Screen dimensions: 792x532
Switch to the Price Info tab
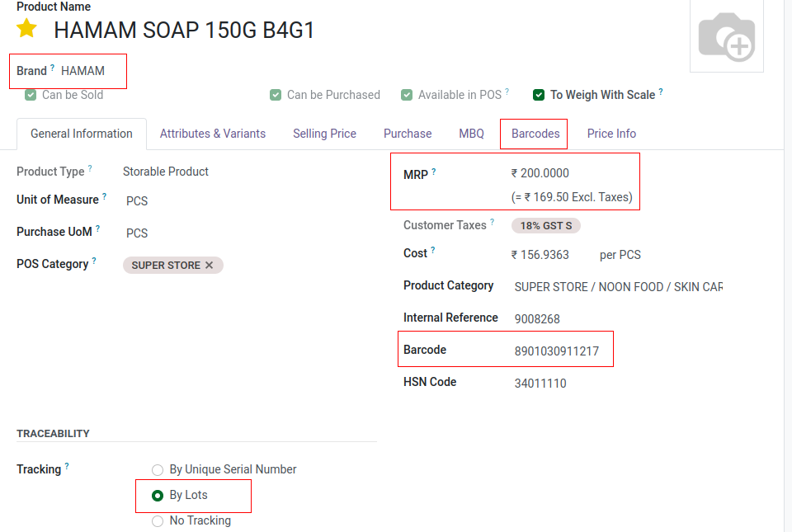pos(611,134)
